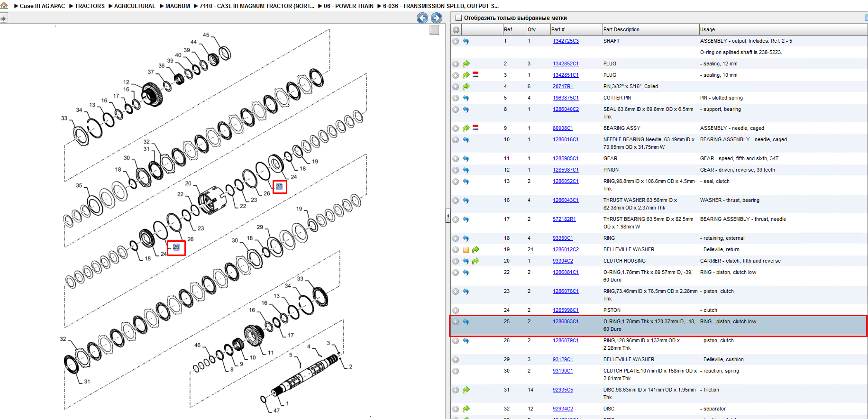
Task: Select callout 47 in the diagram
Action: [x=276, y=410]
